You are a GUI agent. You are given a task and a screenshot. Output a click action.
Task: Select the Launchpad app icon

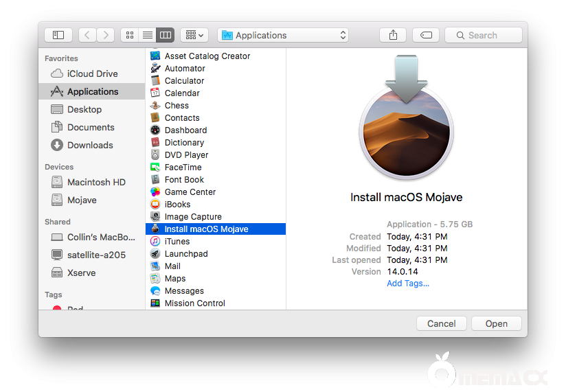pyautogui.click(x=155, y=254)
